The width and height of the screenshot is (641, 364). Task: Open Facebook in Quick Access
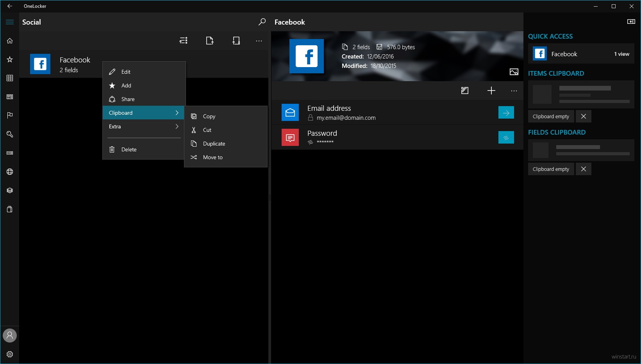[581, 54]
